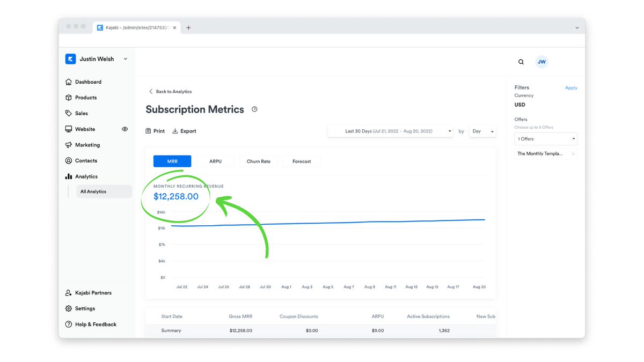Image resolution: width=644 pixels, height=362 pixels.
Task: Open the Website monitor icon
Action: tap(69, 129)
